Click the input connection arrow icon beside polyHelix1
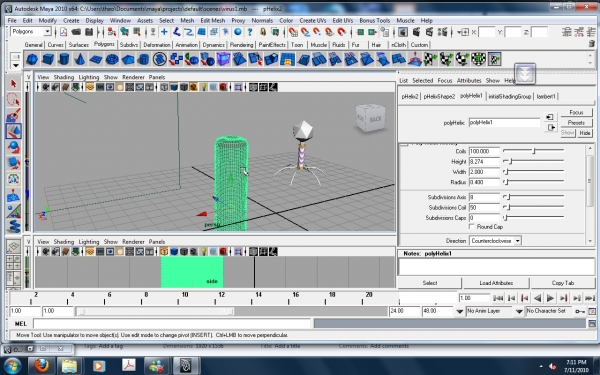Image resolution: width=600 pixels, height=375 pixels. (550, 117)
